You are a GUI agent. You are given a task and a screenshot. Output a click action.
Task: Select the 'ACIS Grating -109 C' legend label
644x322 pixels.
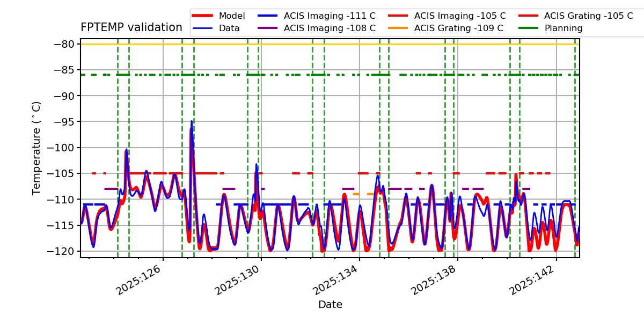(459, 28)
